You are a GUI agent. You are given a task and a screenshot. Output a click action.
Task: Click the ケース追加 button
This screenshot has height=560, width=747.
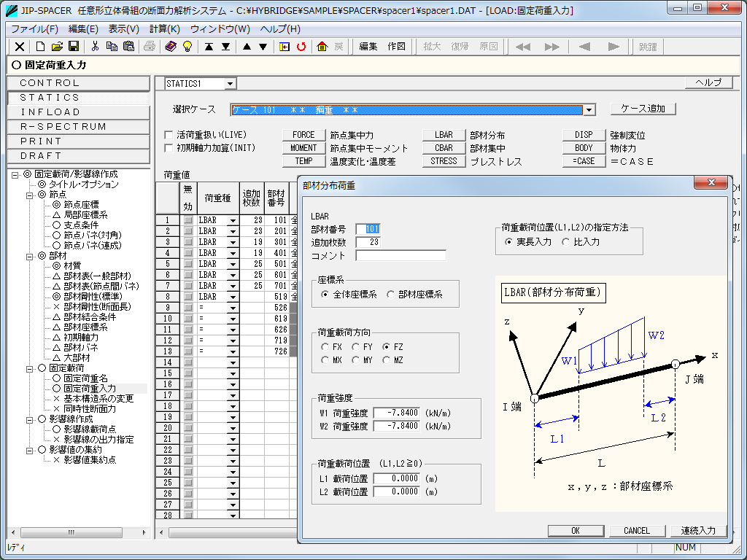click(x=643, y=109)
